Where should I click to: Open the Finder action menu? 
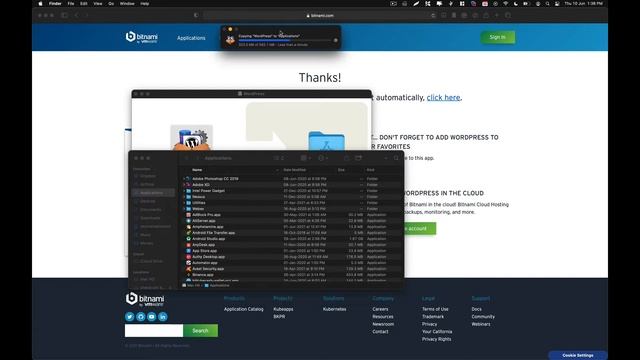click(323, 158)
